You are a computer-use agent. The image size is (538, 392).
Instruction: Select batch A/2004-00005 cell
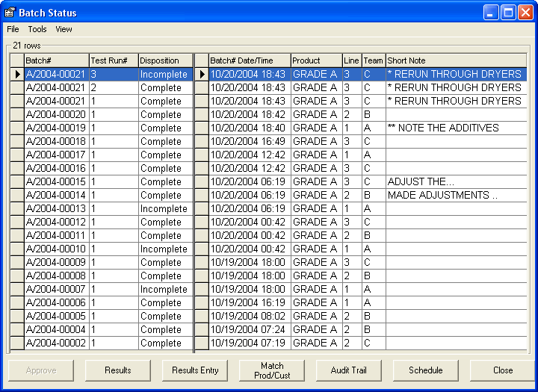tap(57, 316)
